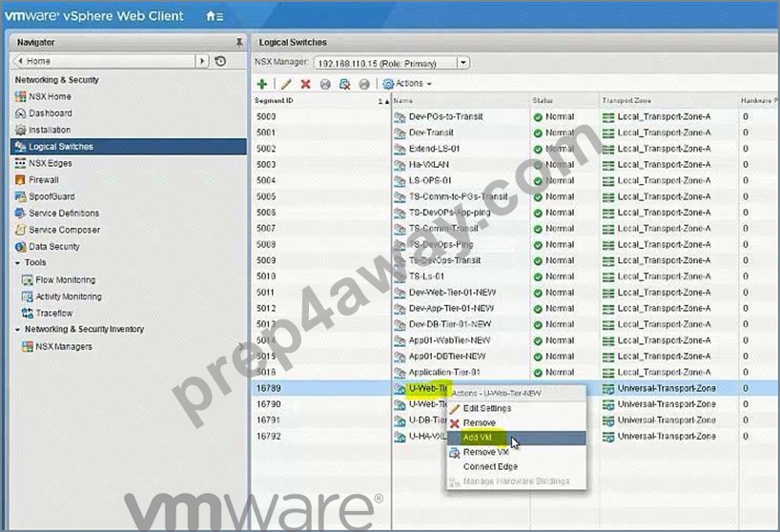Choose Remove in context menu
Image resolution: width=780 pixels, height=532 pixels.
click(x=517, y=423)
